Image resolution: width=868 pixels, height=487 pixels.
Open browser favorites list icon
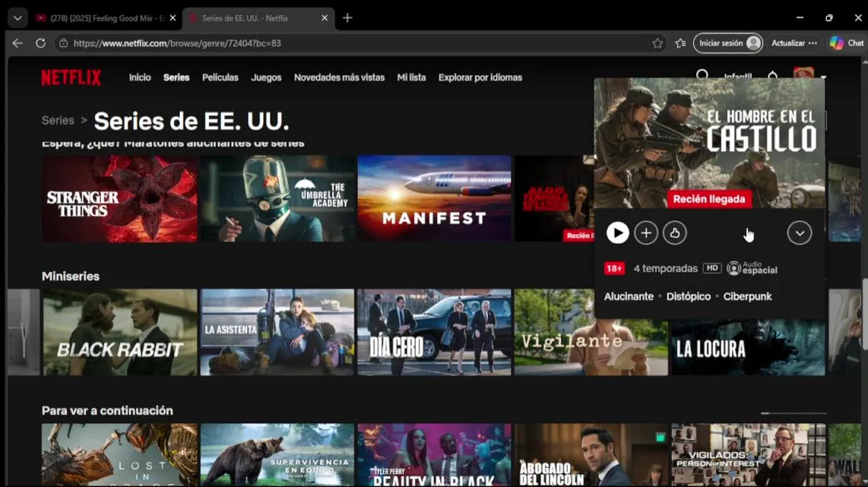point(680,43)
